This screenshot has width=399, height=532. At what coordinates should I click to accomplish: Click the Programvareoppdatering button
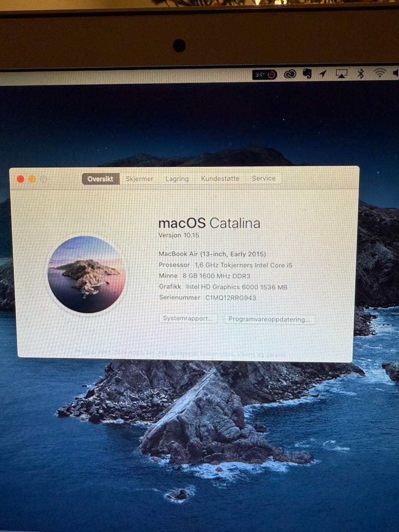tap(269, 319)
